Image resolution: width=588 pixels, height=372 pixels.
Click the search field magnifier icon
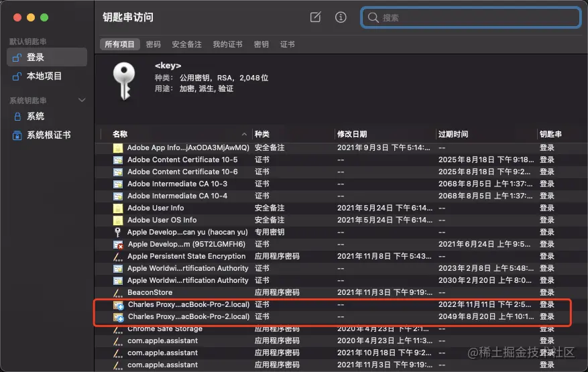pyautogui.click(x=373, y=17)
